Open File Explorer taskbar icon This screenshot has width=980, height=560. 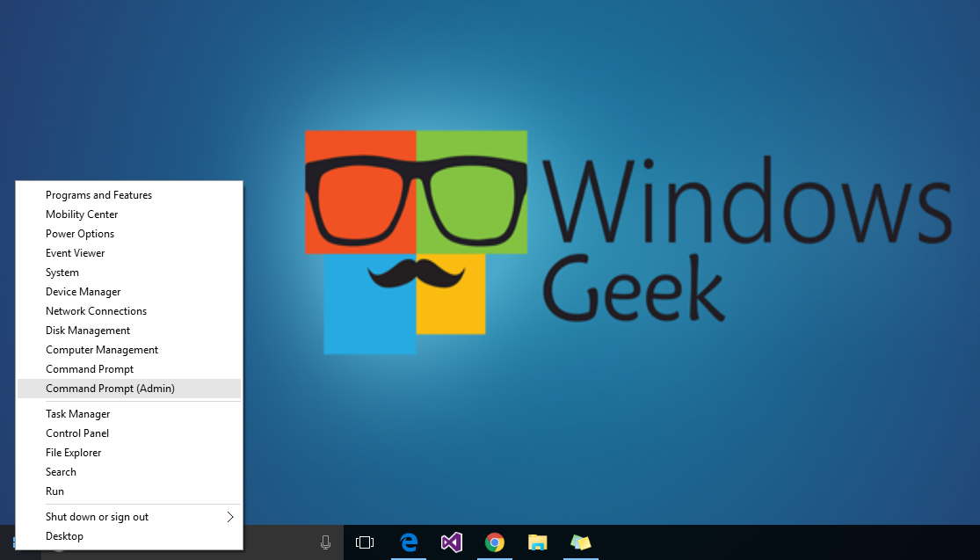(538, 542)
